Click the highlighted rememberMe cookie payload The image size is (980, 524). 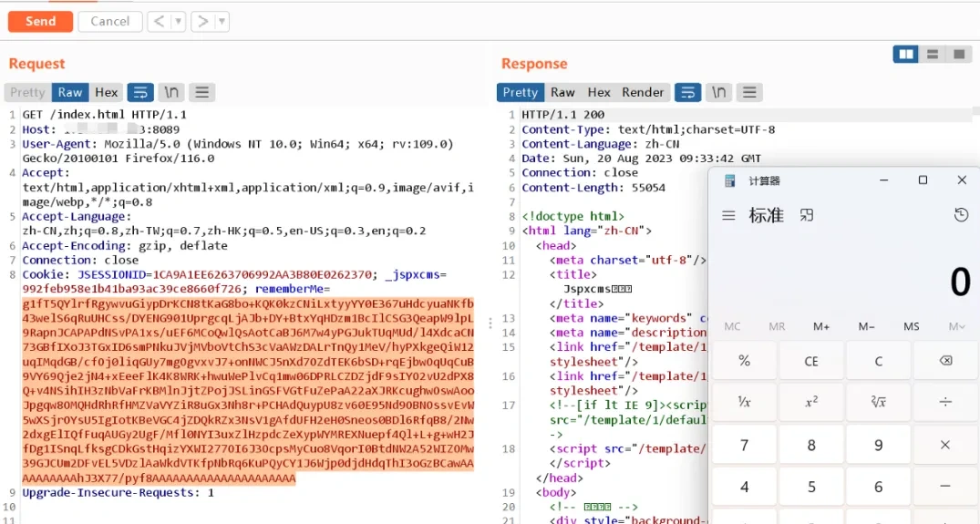248,391
